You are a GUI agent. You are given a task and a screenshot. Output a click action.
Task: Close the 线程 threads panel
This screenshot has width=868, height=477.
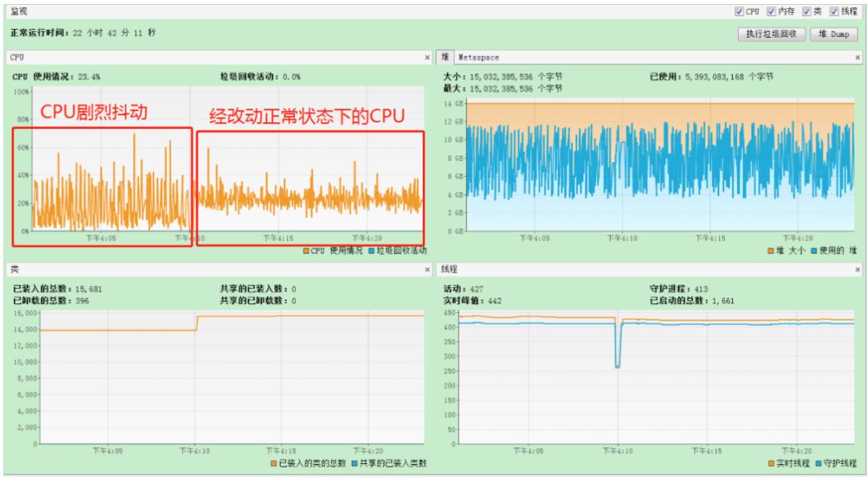(x=858, y=269)
